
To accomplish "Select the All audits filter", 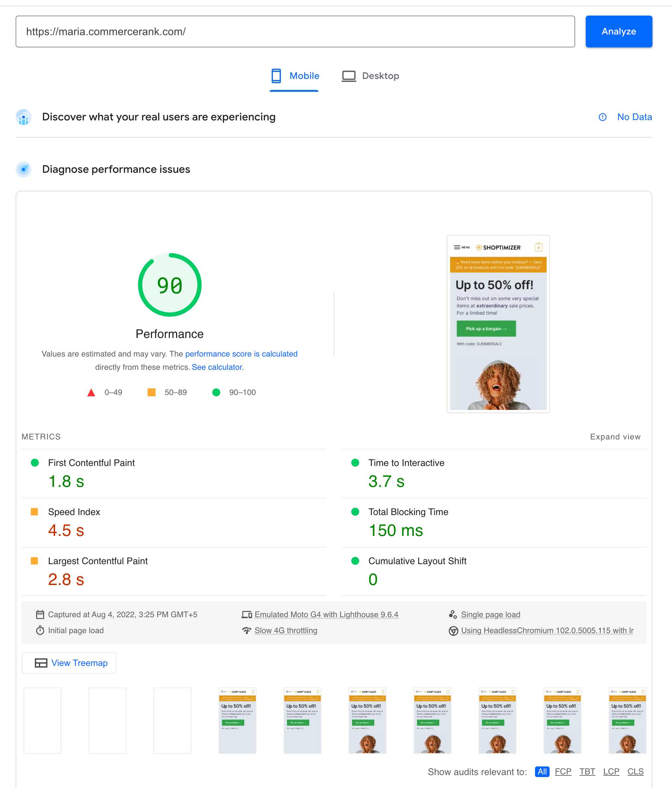I will [x=542, y=772].
